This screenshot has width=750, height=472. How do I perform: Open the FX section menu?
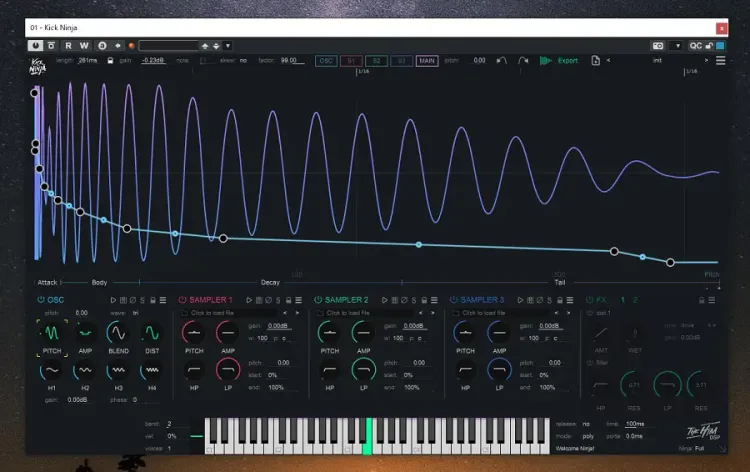712,300
